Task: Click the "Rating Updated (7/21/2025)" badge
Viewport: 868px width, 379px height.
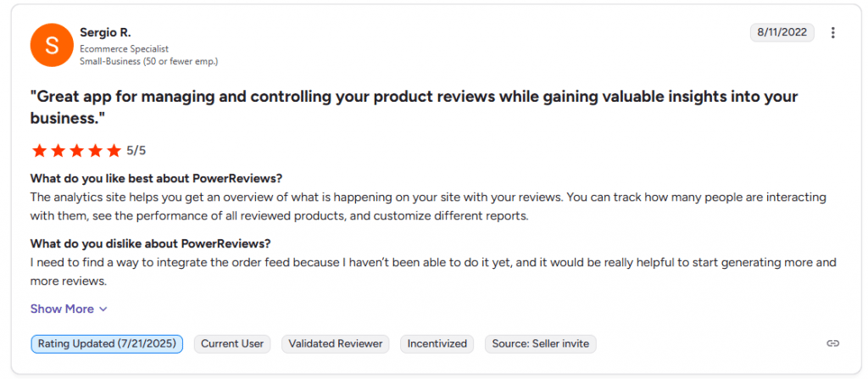Action: click(107, 343)
